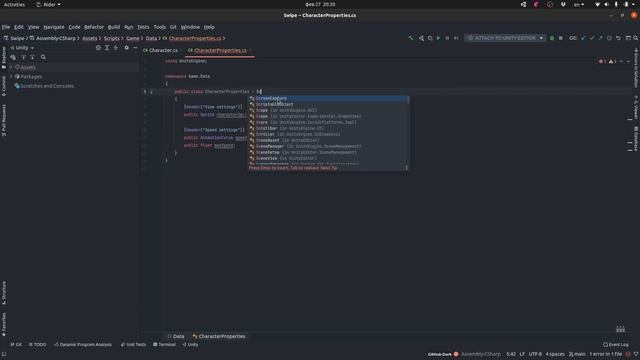Screen dimensions: 640x360
Task: Open the Tests menu
Action: click(143, 27)
